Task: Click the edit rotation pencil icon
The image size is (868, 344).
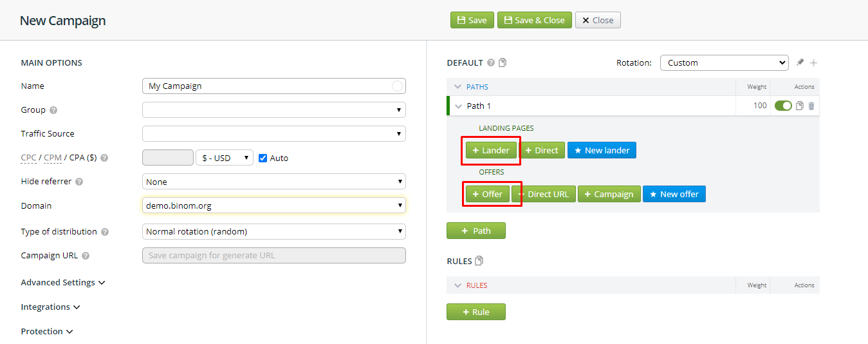Action: click(x=800, y=62)
